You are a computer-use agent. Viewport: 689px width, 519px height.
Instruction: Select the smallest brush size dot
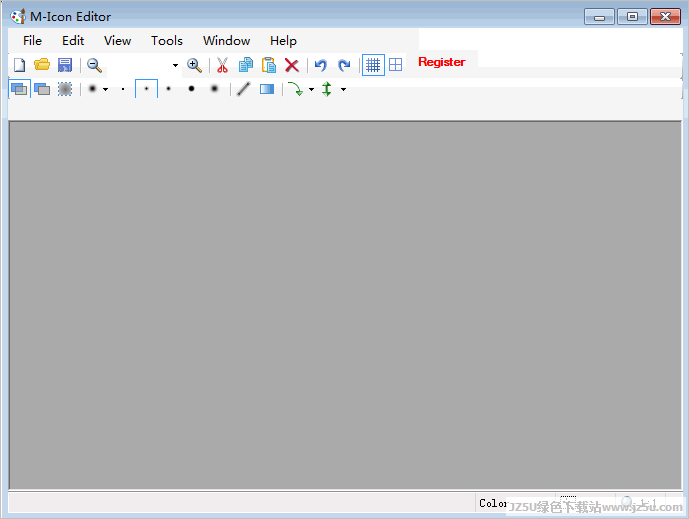click(123, 89)
